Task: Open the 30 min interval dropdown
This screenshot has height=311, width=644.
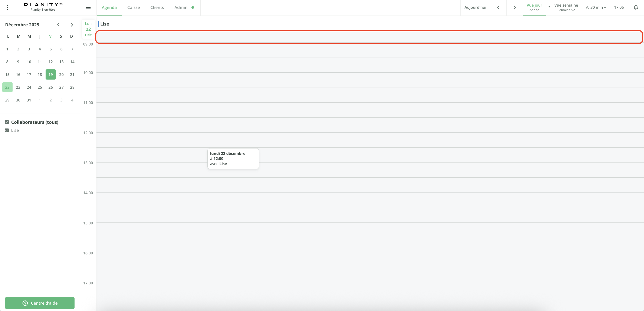Action: (x=596, y=7)
